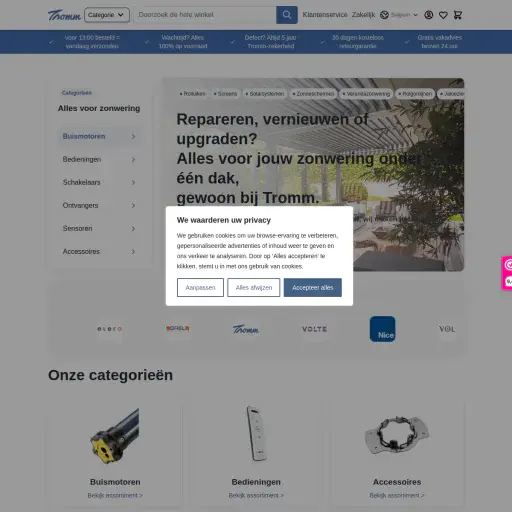Select the Nice brand logo
Viewport: 512px width, 512px height.
click(382, 329)
